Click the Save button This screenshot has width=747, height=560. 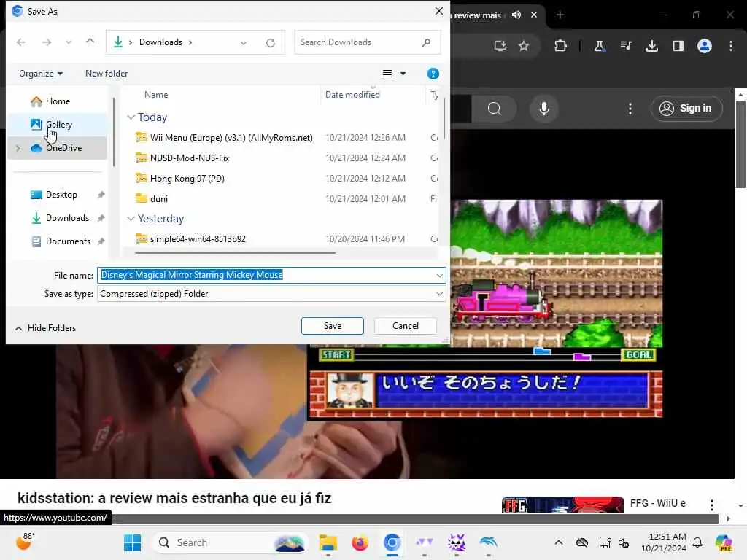coord(333,326)
